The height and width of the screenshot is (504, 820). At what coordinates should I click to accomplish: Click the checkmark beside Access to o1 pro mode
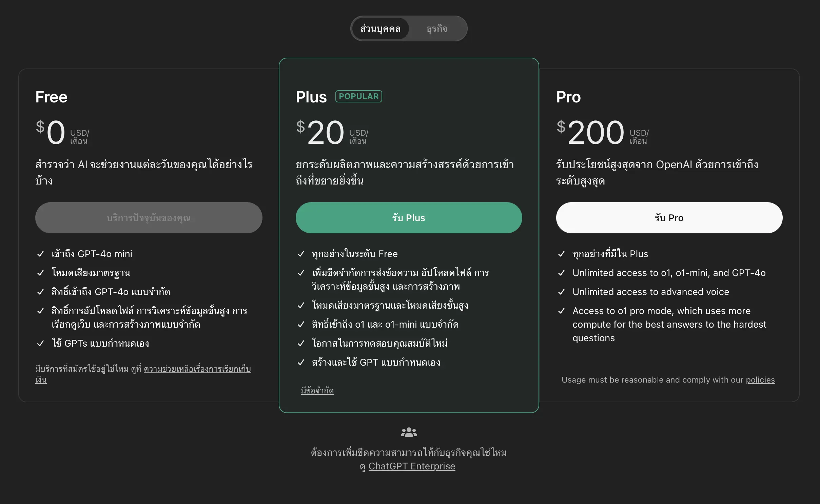click(561, 311)
